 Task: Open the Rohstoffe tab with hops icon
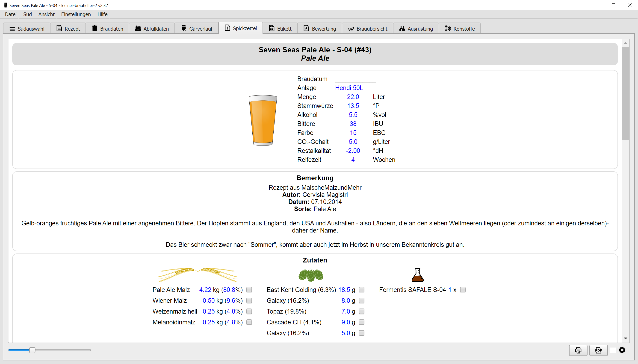click(x=459, y=29)
